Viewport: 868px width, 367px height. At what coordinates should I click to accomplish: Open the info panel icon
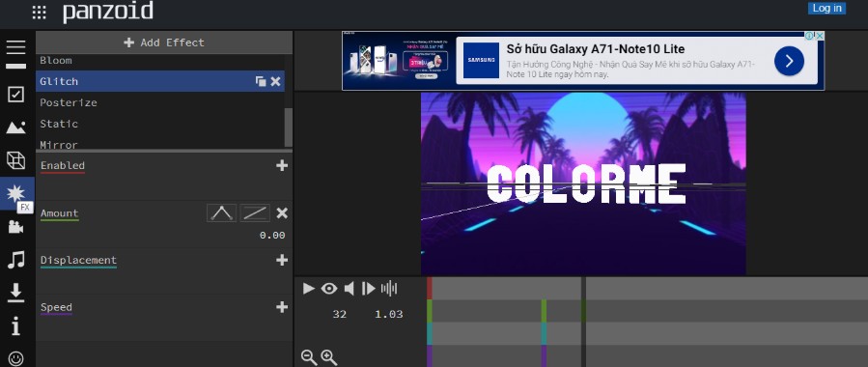[16, 326]
